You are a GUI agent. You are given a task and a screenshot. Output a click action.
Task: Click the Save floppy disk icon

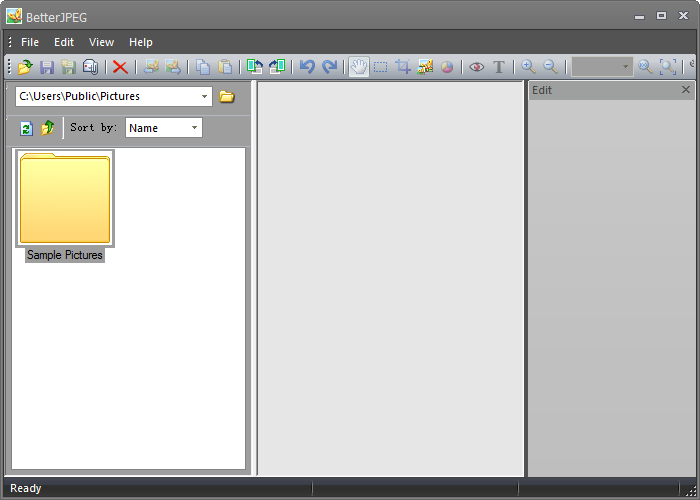(x=47, y=67)
